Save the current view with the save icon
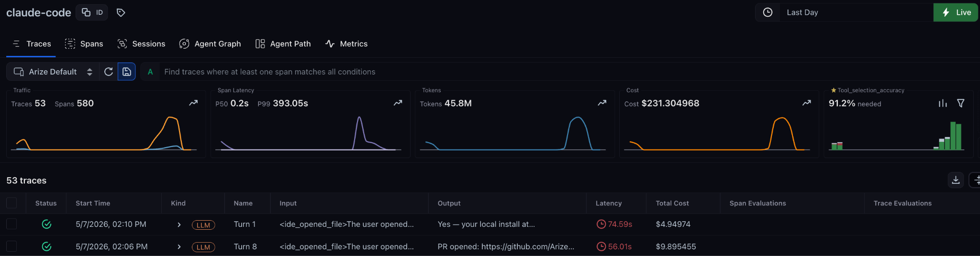 (x=127, y=72)
